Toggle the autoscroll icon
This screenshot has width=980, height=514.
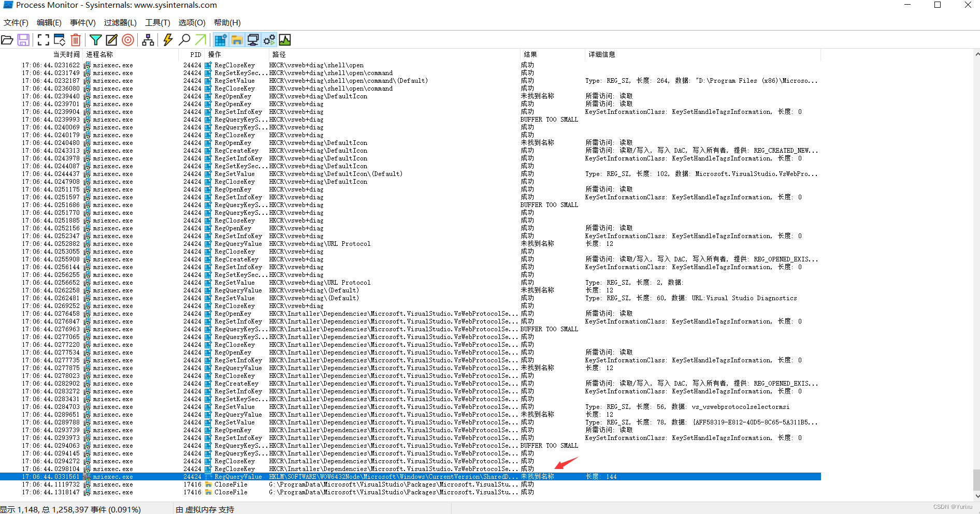60,40
